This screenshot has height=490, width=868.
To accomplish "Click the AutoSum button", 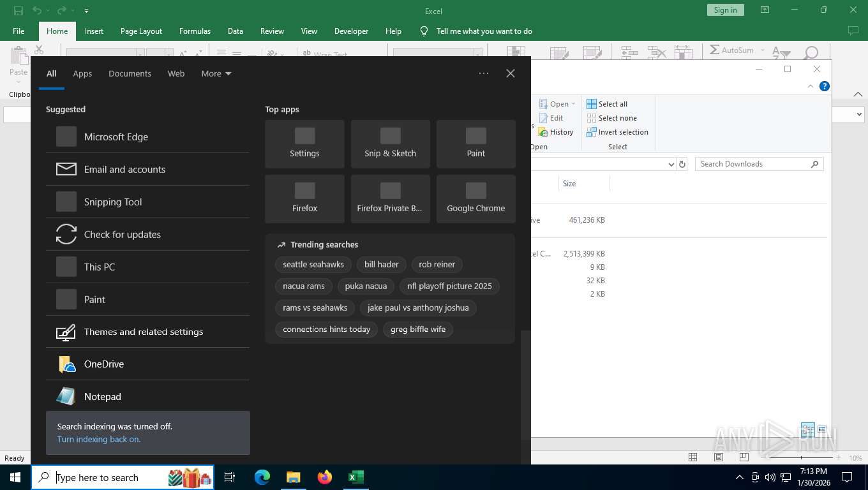I will click(731, 50).
